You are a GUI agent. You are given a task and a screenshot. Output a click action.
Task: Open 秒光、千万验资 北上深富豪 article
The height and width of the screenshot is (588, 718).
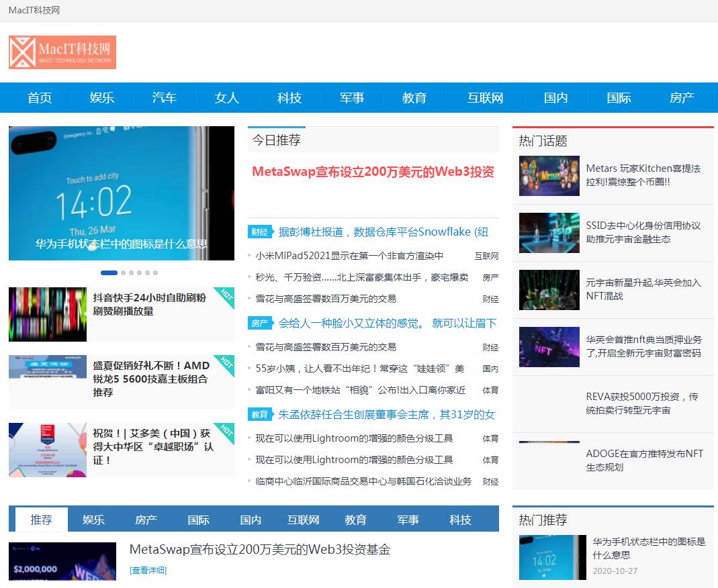point(362,277)
